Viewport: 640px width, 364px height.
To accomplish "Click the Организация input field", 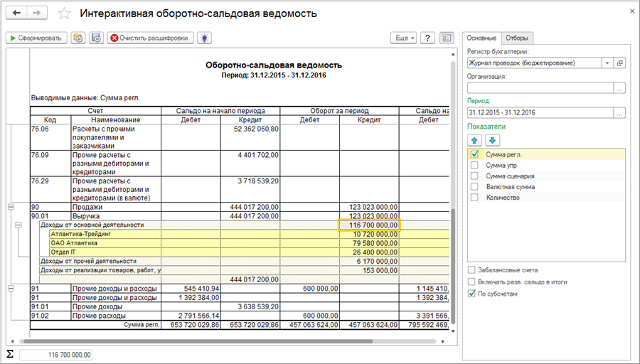I will tap(540, 87).
